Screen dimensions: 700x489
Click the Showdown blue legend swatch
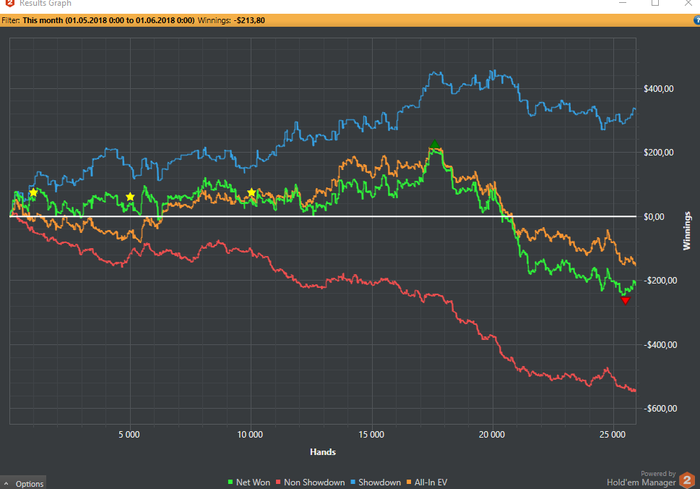tap(353, 482)
